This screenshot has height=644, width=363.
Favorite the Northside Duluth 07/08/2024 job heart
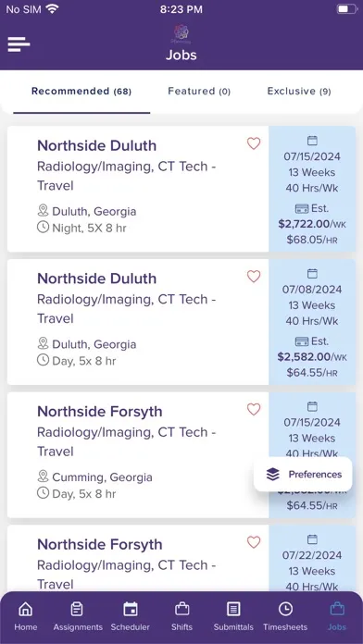pos(254,277)
